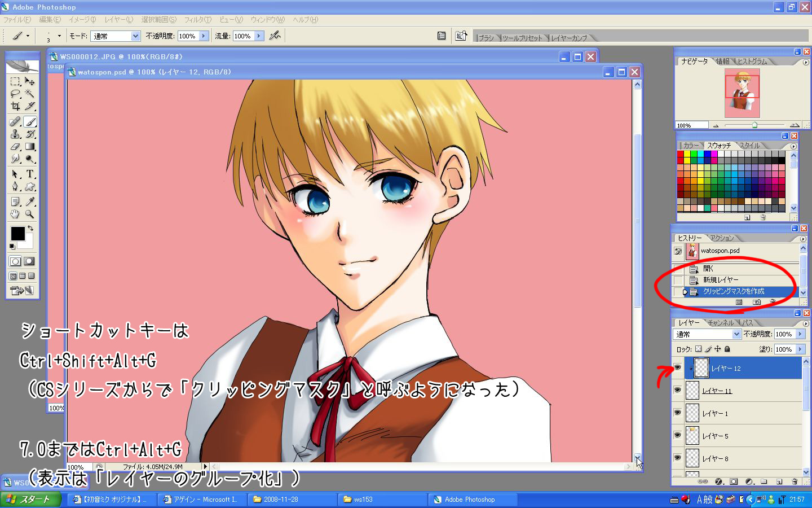Switch to ws153 folder on taskbar
Viewport: 812px width, 508px height.
pos(381,500)
